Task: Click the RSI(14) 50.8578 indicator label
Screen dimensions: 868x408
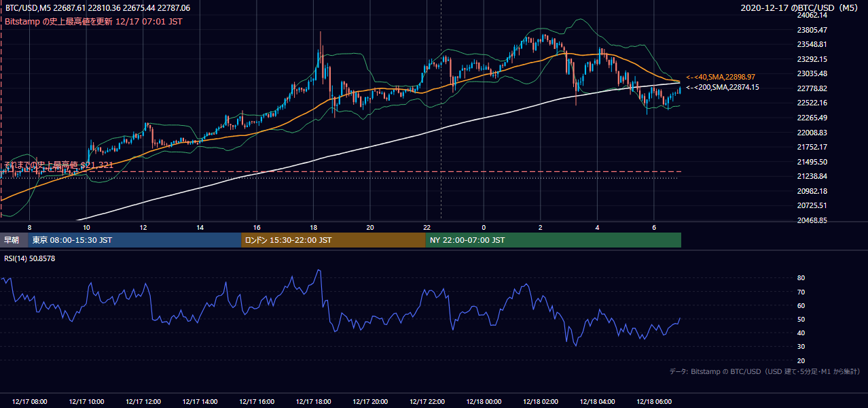Action: (30, 258)
